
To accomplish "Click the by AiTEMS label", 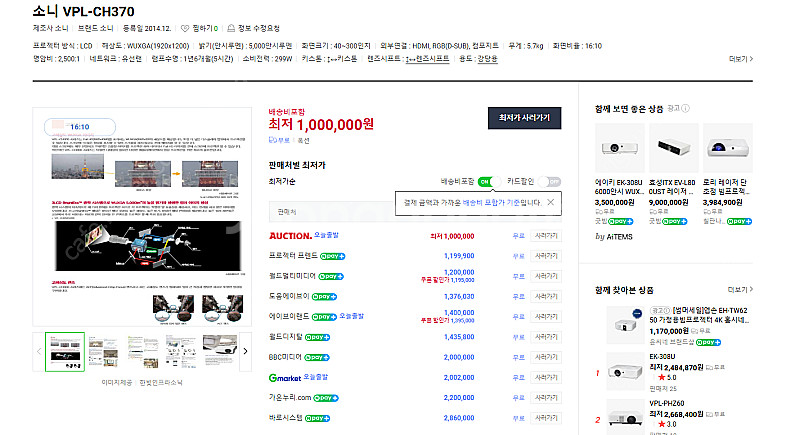I will point(614,237).
